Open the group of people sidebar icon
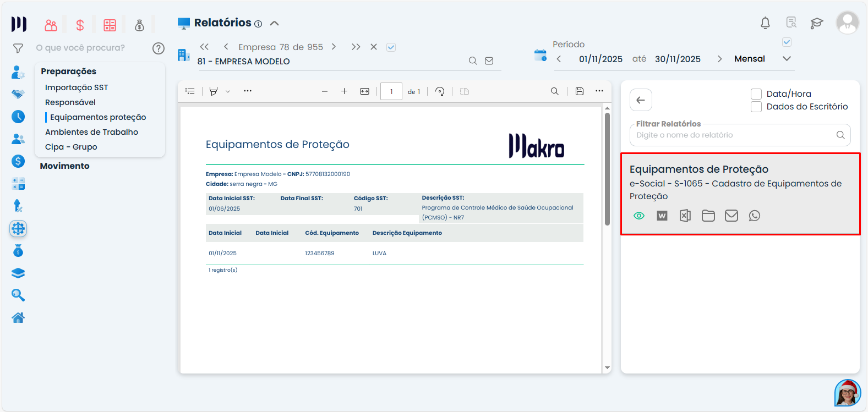This screenshot has width=868, height=412. pos(18,139)
